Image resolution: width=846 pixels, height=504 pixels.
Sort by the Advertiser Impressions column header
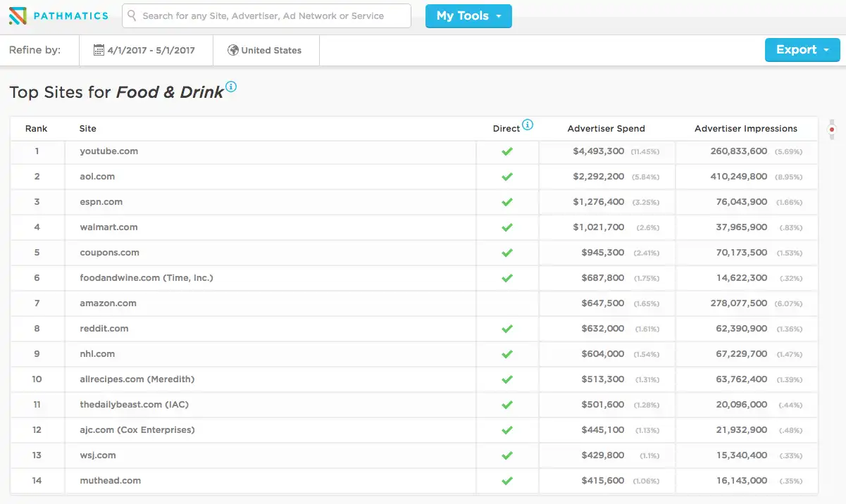pyautogui.click(x=746, y=129)
